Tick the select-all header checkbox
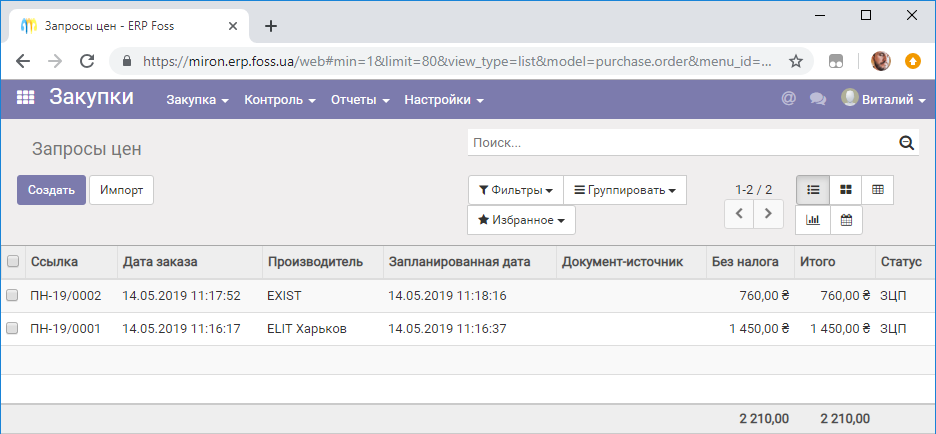This screenshot has height=434, width=936. 13,261
